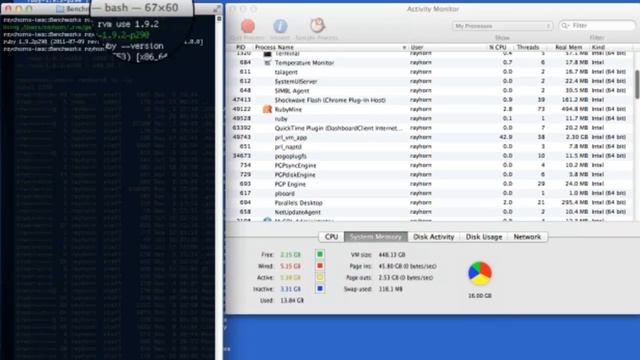Sort by the Real Mem column header
640x360 pixels.
569,47
